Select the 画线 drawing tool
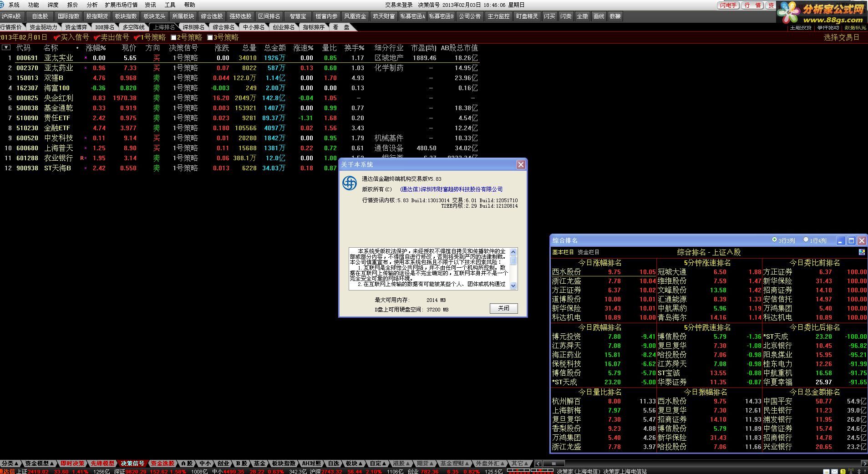Screen dimensions: 868x474 599,16
